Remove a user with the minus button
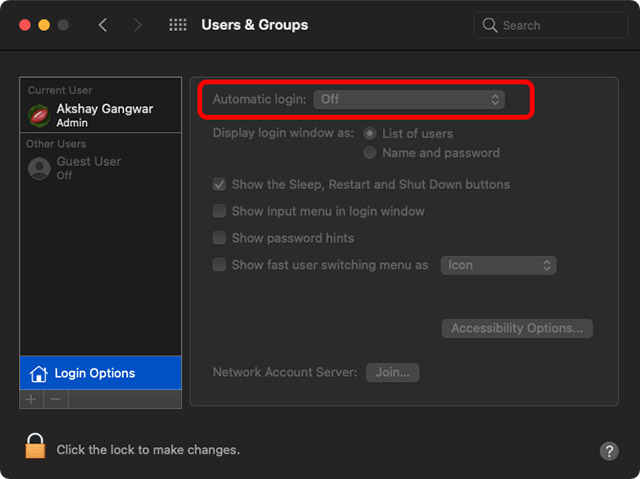Viewport: 640px width, 479px height. pos(56,399)
